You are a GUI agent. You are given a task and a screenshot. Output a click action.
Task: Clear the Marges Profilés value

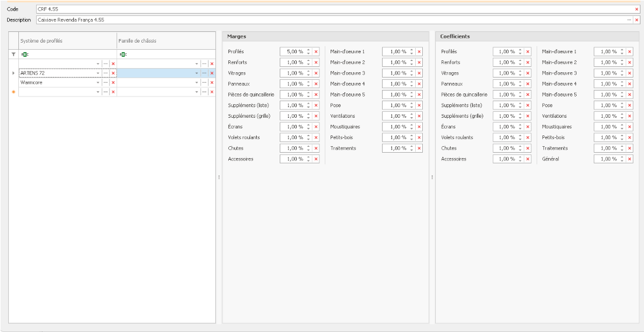tap(316, 51)
